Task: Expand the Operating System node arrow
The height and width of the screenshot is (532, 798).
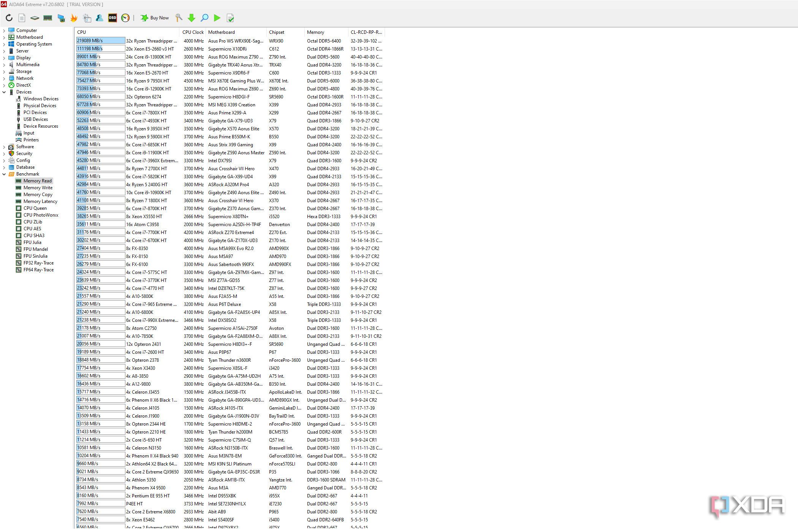Action: click(4, 44)
